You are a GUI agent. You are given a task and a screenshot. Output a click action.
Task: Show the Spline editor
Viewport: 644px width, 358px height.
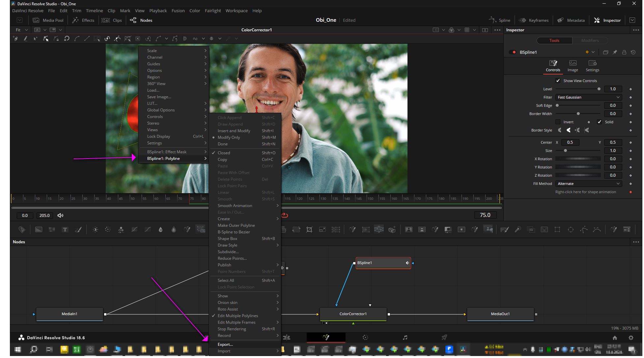500,20
